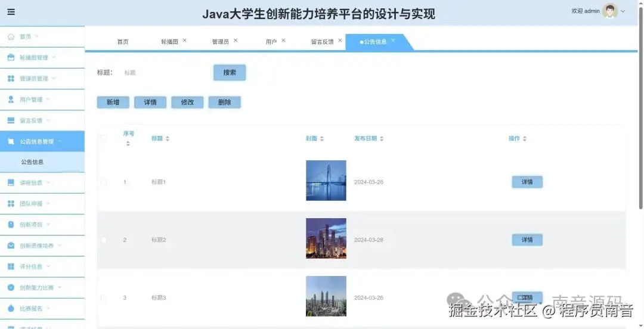This screenshot has width=644, height=329.
Task: Expand 用户管理 with its chevron
Action: point(48,99)
